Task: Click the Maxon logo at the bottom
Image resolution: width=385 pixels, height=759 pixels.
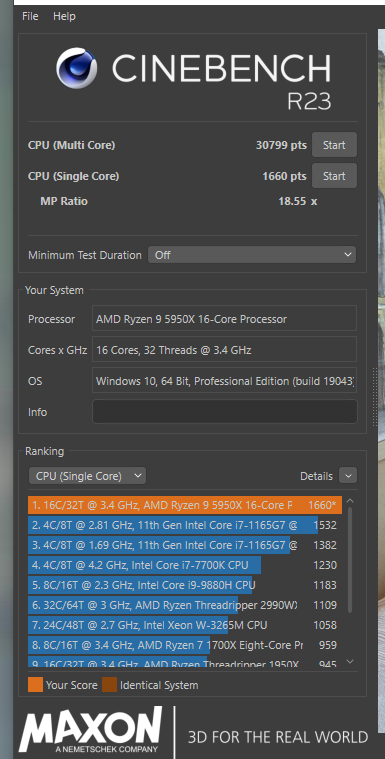Action: pos(90,729)
